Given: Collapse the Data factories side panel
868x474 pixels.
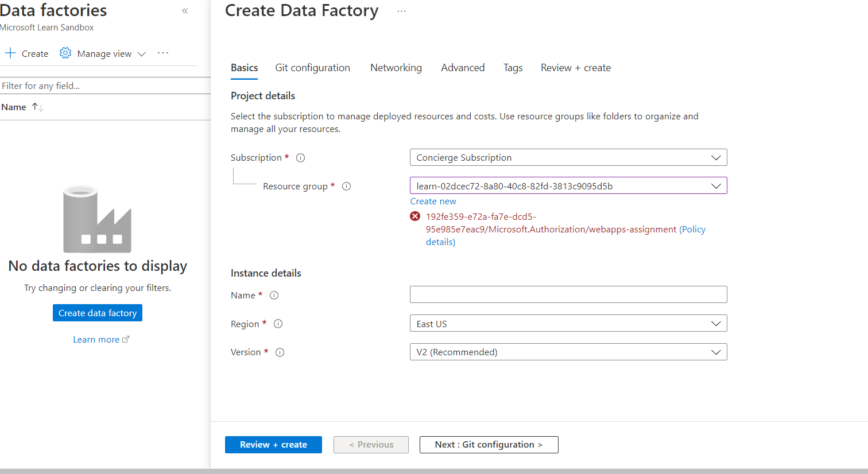Looking at the screenshot, I should coord(185,11).
